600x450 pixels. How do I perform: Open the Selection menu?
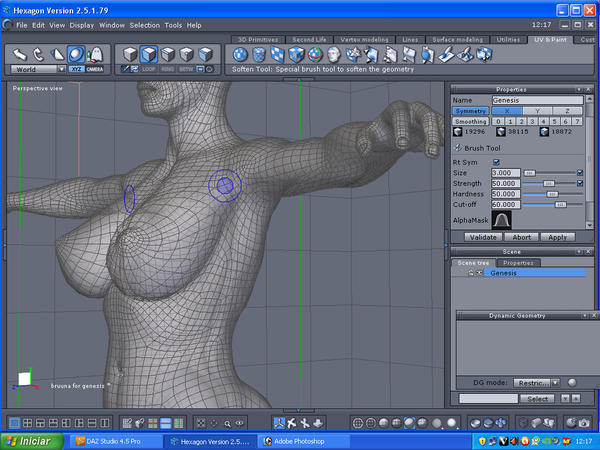click(145, 24)
